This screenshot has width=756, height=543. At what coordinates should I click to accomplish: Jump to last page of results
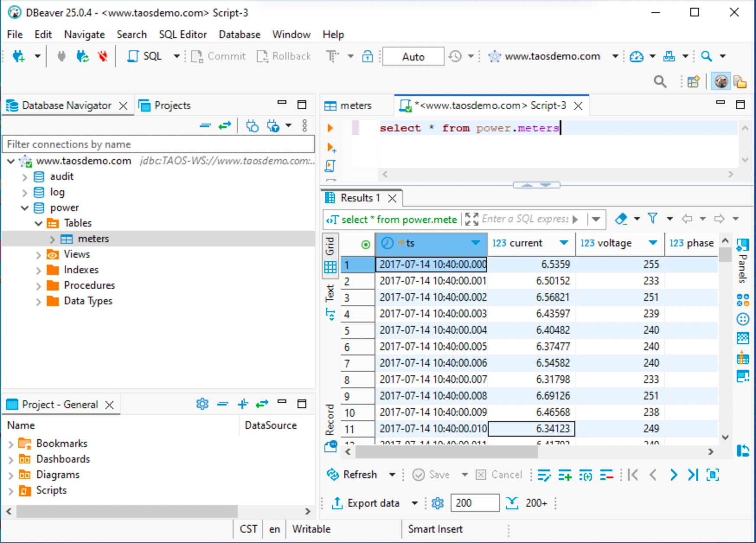tap(693, 475)
